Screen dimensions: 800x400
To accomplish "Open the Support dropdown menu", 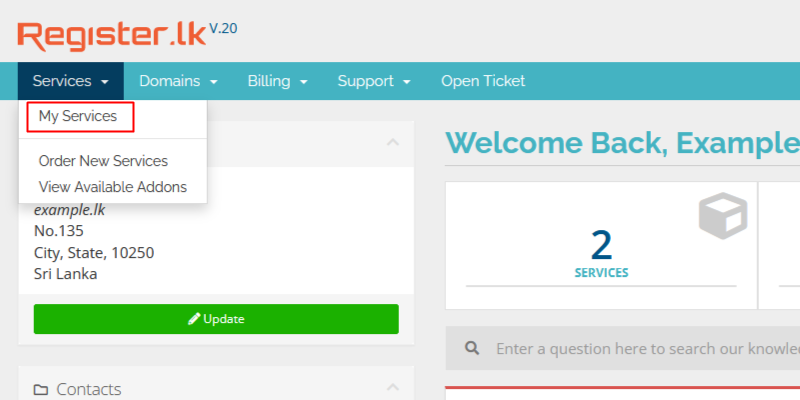I will click(374, 81).
